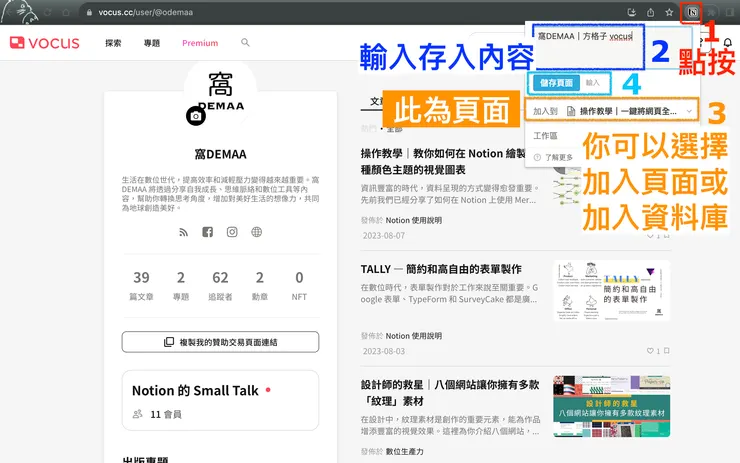Click the 0 NFT stat
Viewport: 740px width, 463px height.
(x=299, y=285)
